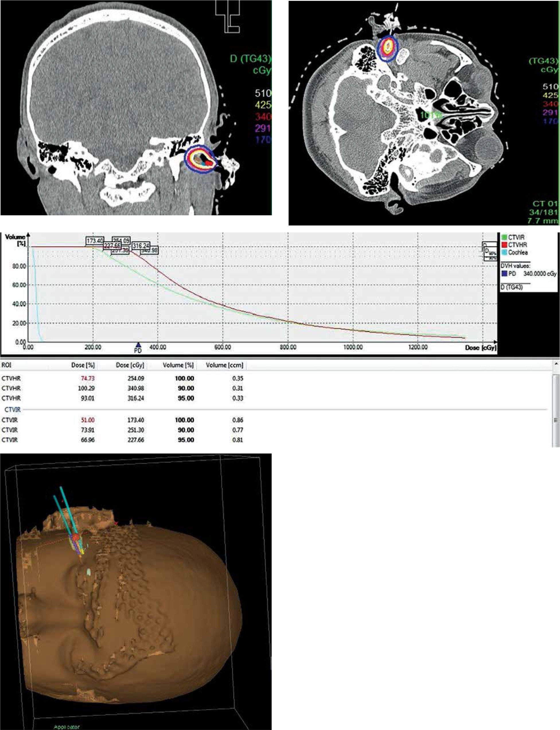Screen dimensions: 560x730
Task: Click the Cochlea cyan legend swatch
Action: coord(504,252)
